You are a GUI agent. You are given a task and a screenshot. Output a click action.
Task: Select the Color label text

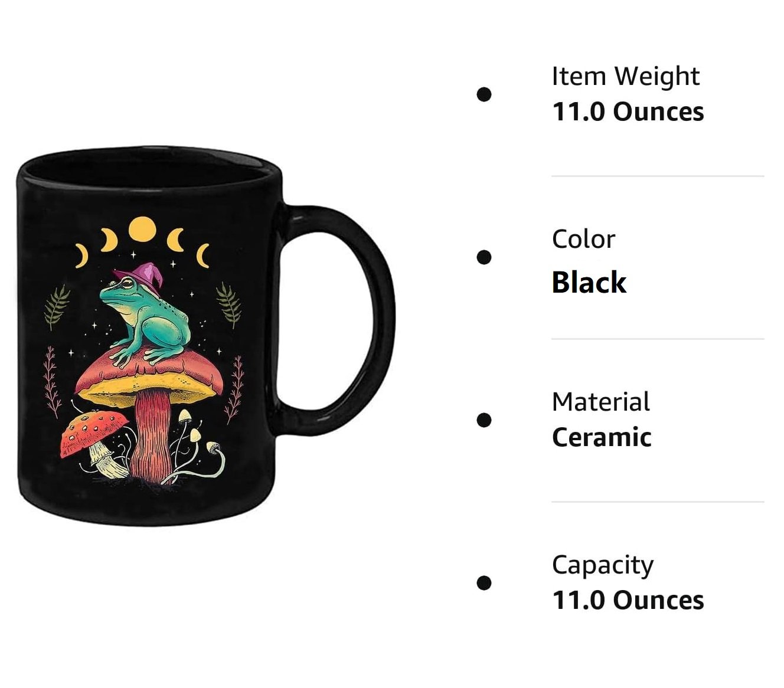coord(583,239)
